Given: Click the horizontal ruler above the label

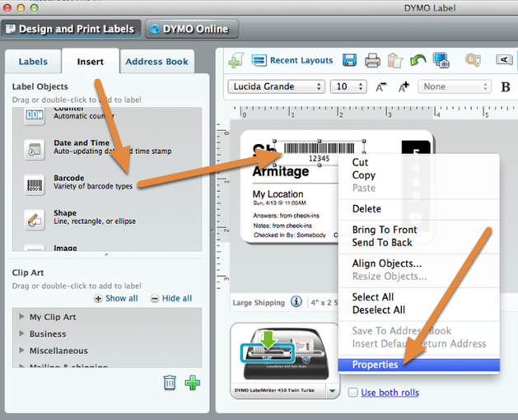Looking at the screenshot, I should click(x=374, y=112).
